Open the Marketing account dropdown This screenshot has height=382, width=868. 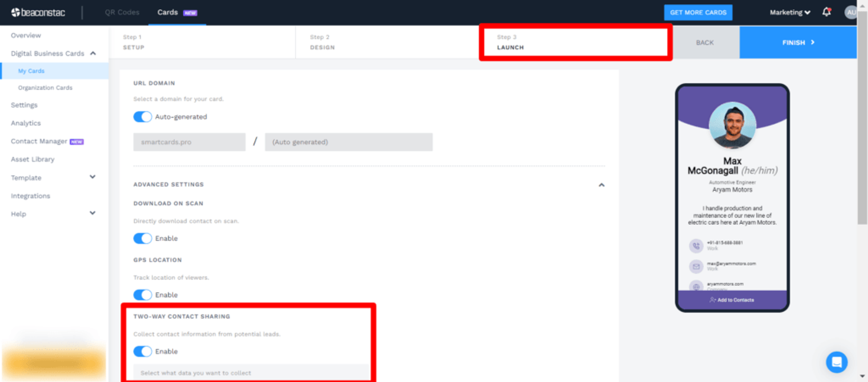[x=790, y=12]
